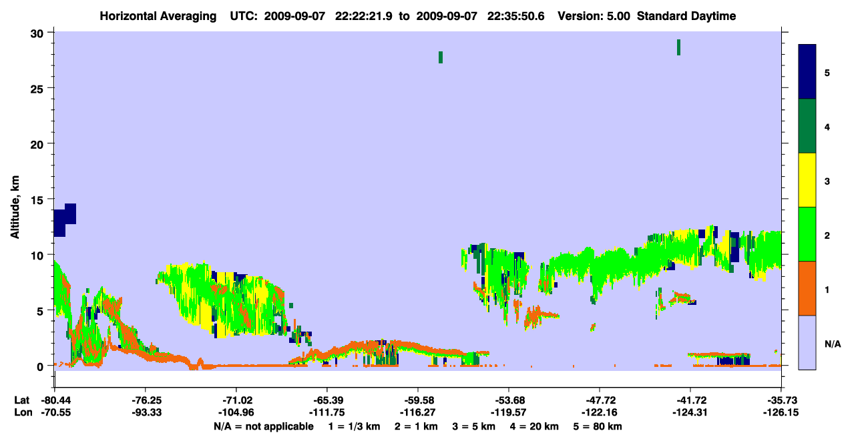Click the dark green color bar segment labeled 4

pos(807,126)
